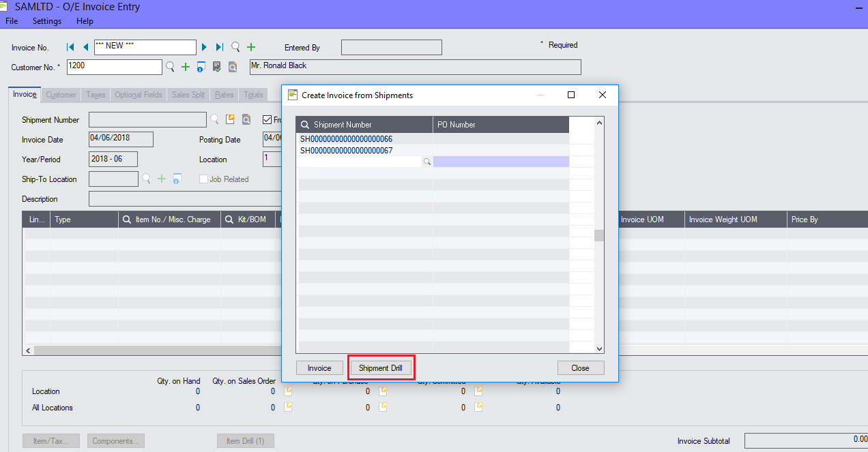The image size is (868, 452).
Task: Open the Customer No. finder magnifier
Action: 171,67
